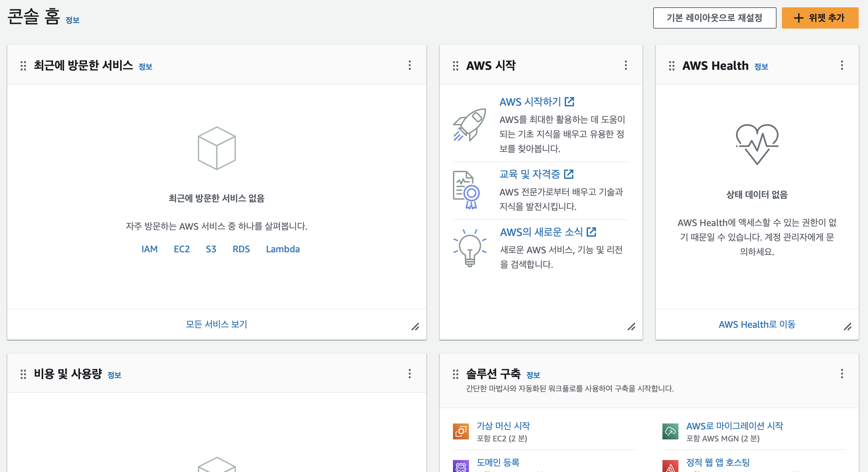Open the 정보 link next to 콘솔 홈
This screenshot has height=472, width=868.
click(x=72, y=20)
